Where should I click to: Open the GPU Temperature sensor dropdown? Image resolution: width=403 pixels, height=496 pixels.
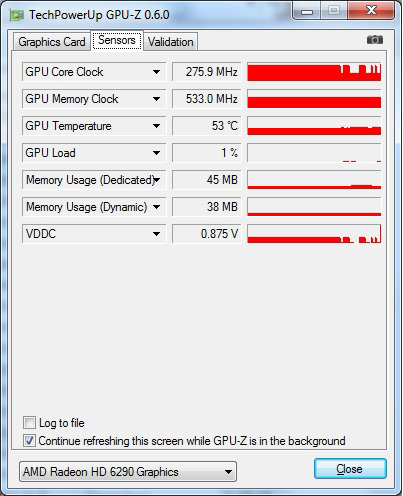[x=94, y=126]
